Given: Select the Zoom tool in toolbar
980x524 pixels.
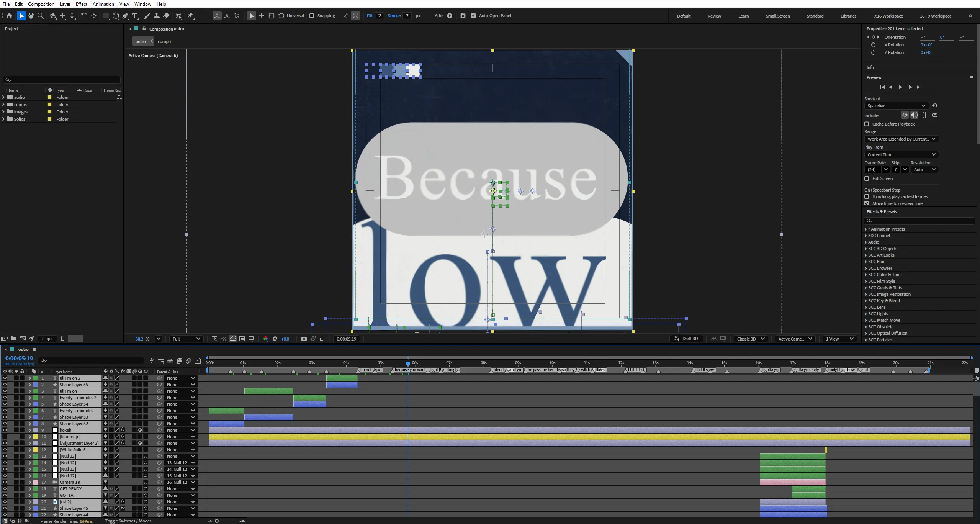Looking at the screenshot, I should pos(41,16).
